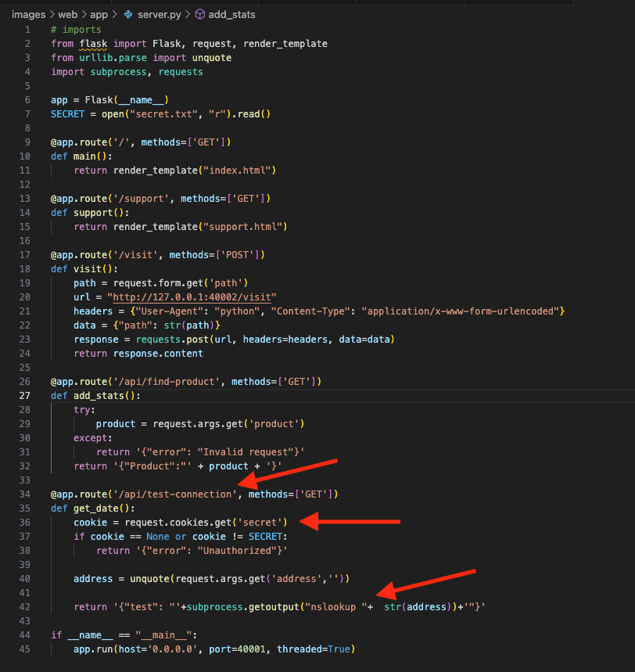Open the images folder breadcrumb
Screen dimensions: 635x672
pos(28,14)
